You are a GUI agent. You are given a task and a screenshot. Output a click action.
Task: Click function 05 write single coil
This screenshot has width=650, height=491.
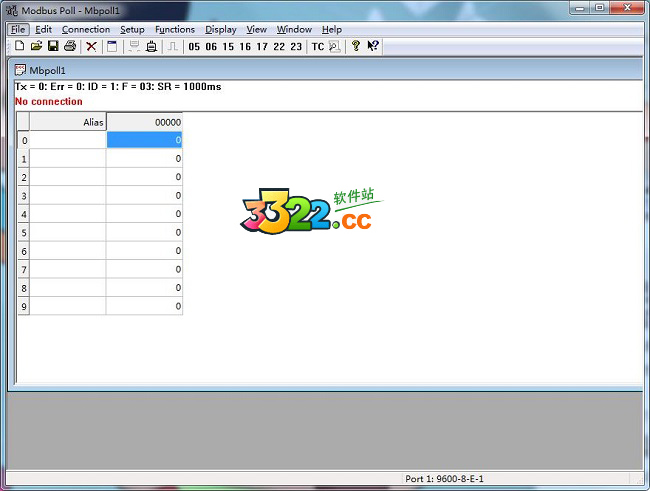click(194, 46)
